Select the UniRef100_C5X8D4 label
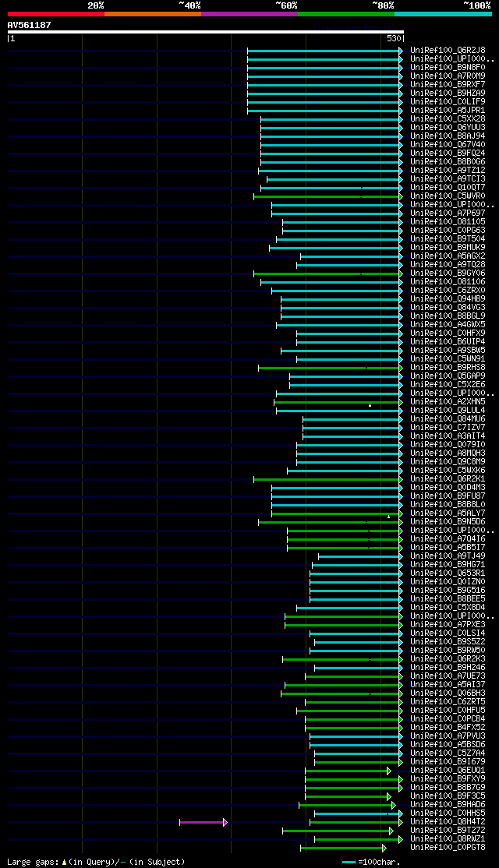Screen dimensions: 499x868 448,608
